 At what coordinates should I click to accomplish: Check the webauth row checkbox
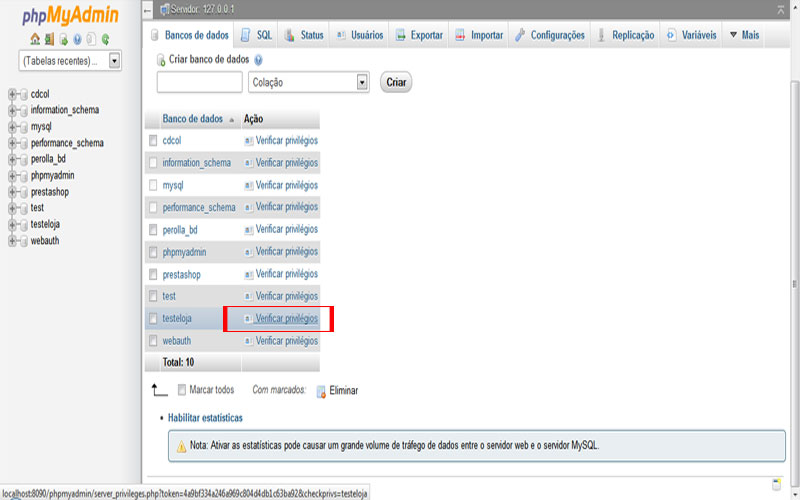pyautogui.click(x=153, y=340)
